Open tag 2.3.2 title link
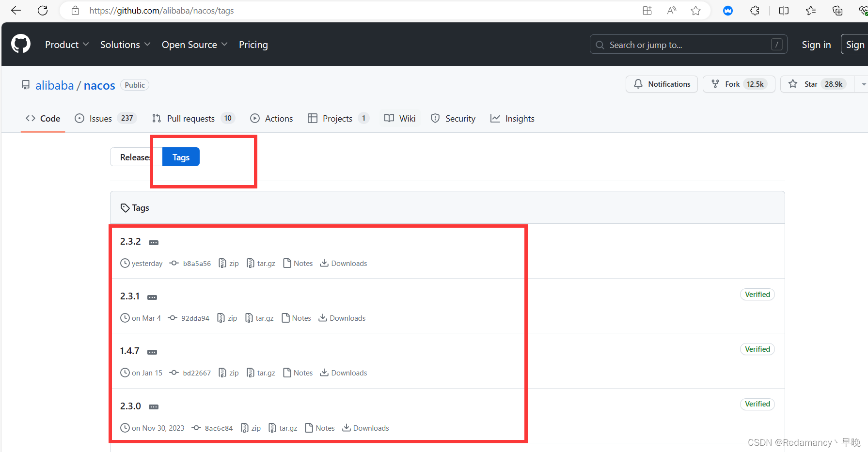 [x=130, y=241]
